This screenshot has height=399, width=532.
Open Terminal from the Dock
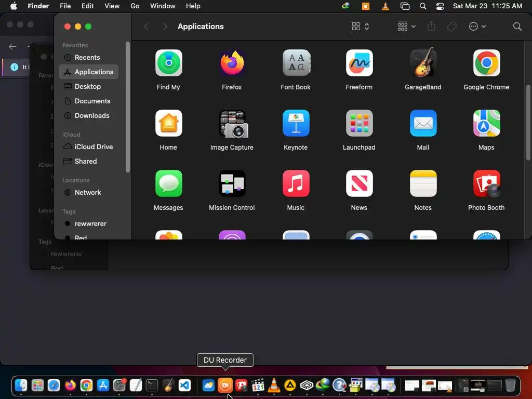(152, 385)
